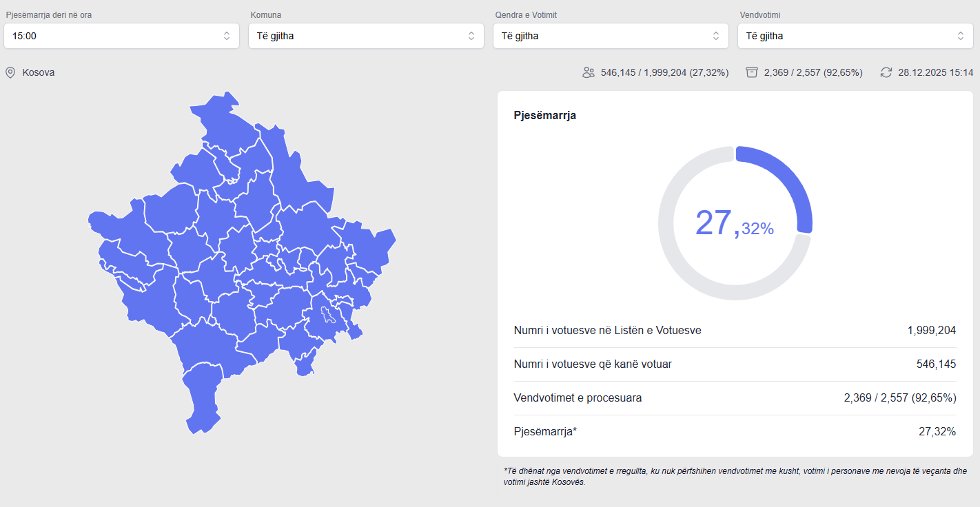Open the Pjesëmarrja deri në ora dropdown

[121, 36]
